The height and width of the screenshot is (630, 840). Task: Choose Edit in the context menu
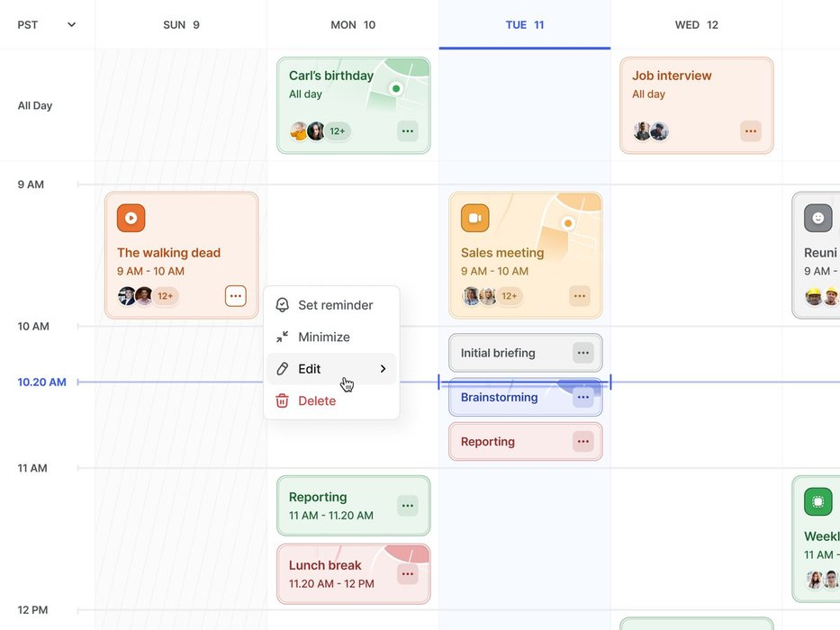[331, 369]
